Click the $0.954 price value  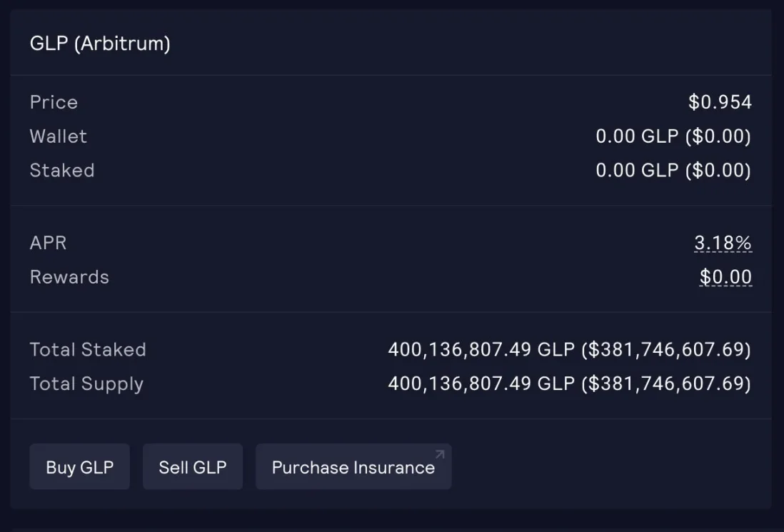720,102
